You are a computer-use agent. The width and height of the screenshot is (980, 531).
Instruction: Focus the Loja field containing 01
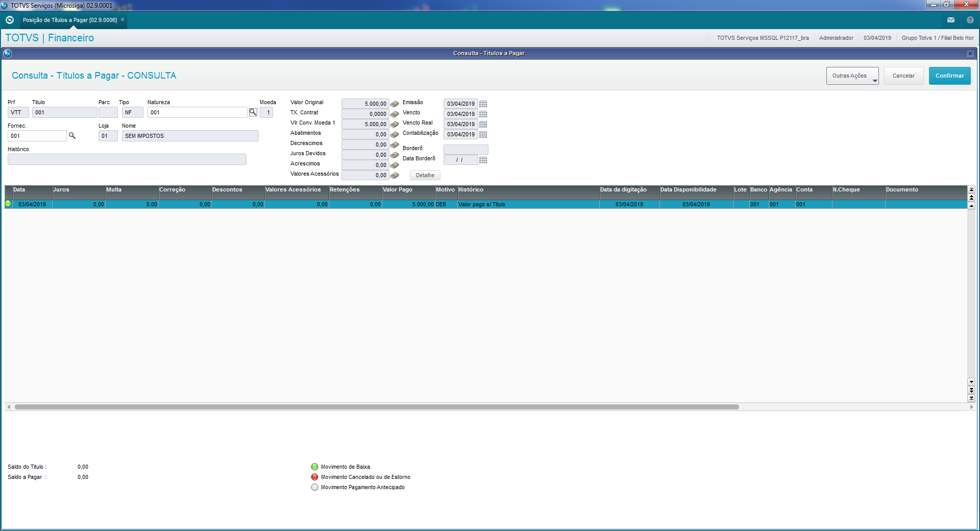pyautogui.click(x=108, y=136)
